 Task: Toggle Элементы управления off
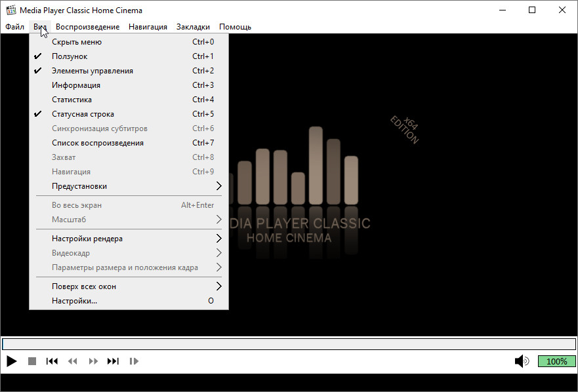tap(92, 71)
